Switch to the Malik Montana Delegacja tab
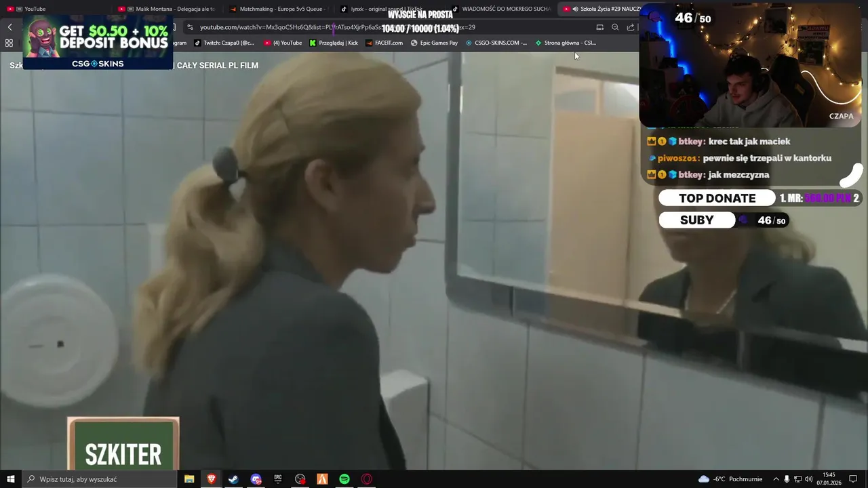 167,9
